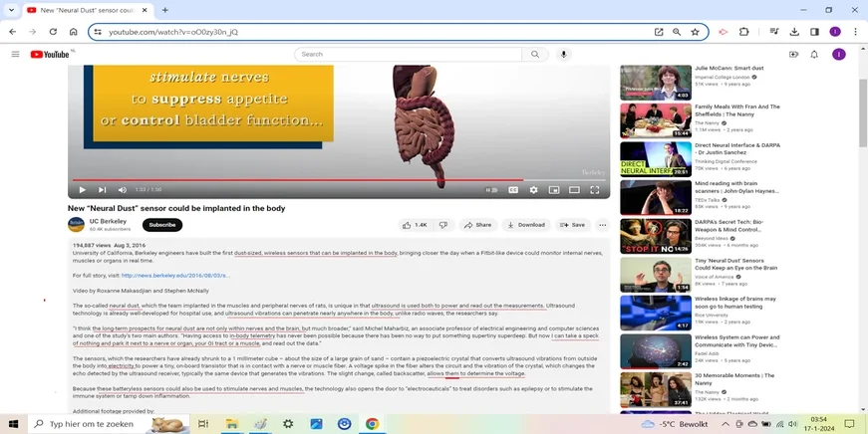Download the video
868x434 pixels.
[526, 225]
